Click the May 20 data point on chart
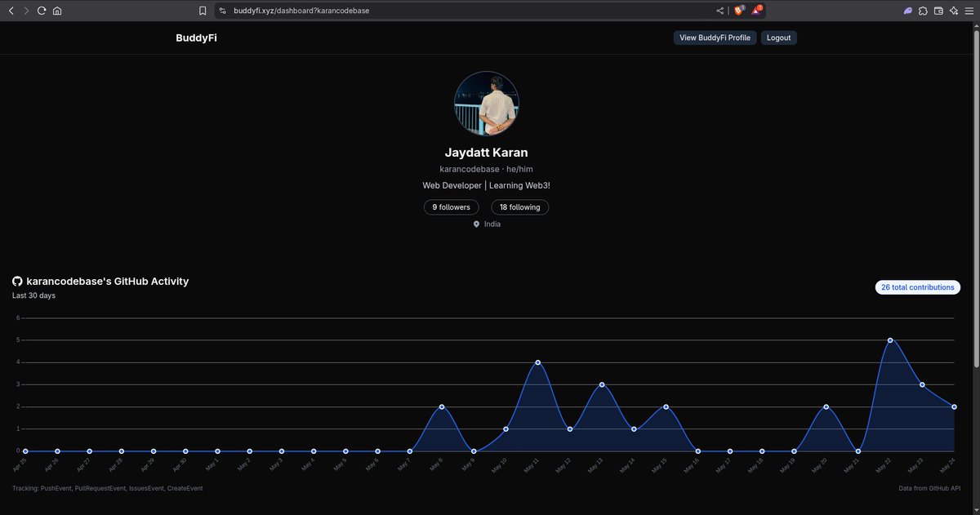Viewport: 980px width, 515px height. point(826,406)
